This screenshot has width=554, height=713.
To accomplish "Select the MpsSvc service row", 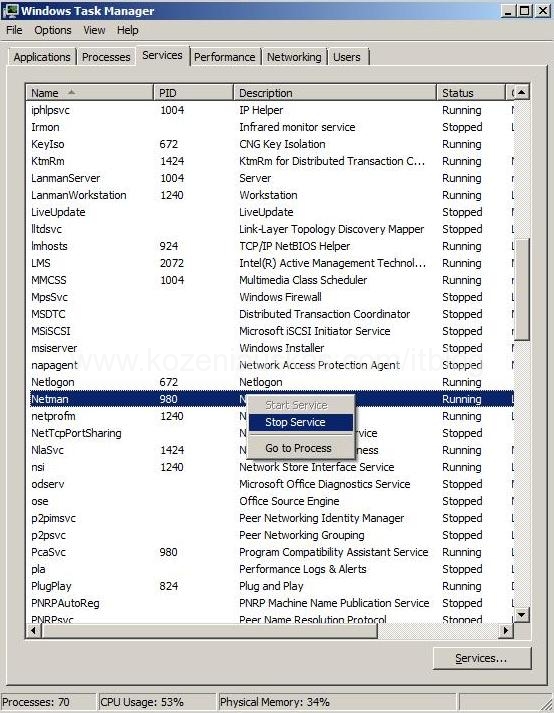I will click(x=272, y=297).
